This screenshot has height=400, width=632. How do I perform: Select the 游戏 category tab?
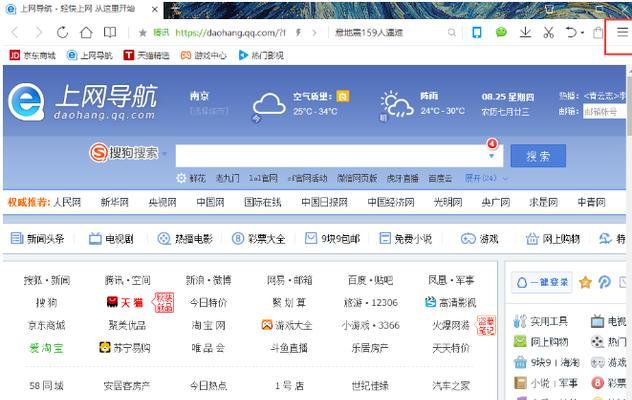(480, 239)
